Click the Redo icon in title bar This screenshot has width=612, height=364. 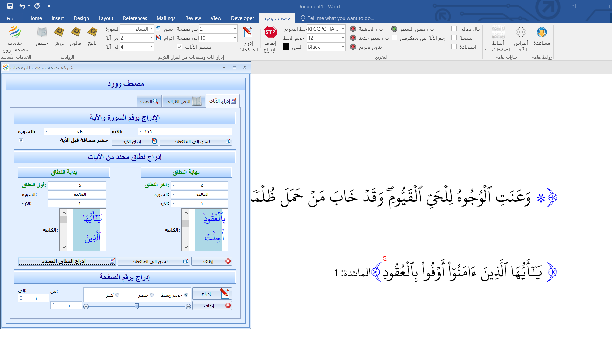pos(37,6)
